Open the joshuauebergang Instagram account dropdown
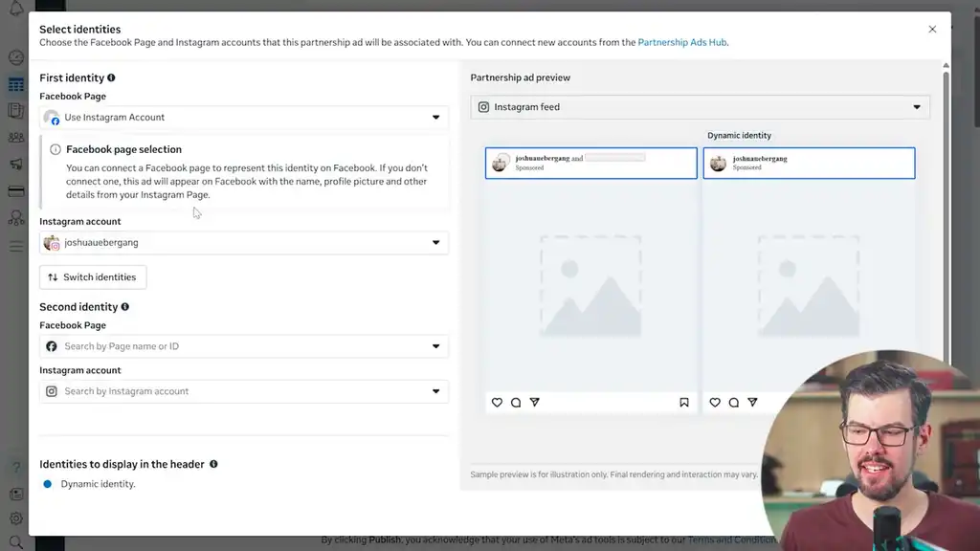The height and width of the screenshot is (551, 980). coord(245,242)
